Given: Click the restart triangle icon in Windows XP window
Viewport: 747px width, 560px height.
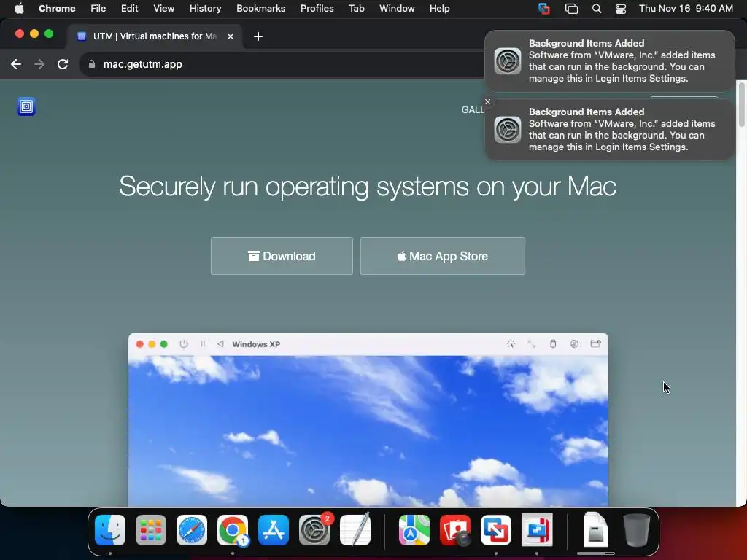Looking at the screenshot, I should click(x=220, y=344).
